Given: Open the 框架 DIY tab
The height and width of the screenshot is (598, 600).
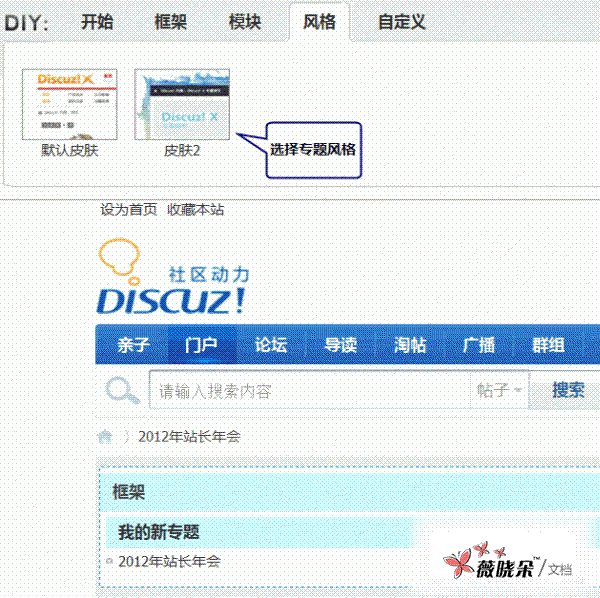Looking at the screenshot, I should tap(171, 21).
